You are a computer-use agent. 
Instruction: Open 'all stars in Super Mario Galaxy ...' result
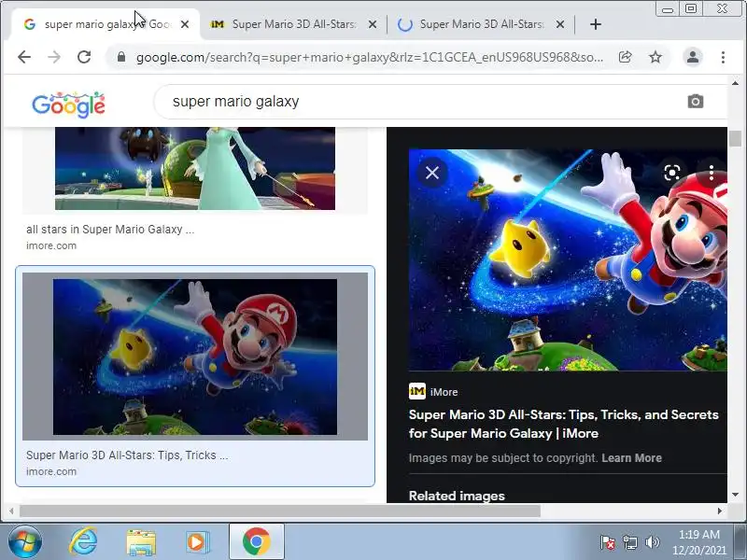(x=110, y=230)
